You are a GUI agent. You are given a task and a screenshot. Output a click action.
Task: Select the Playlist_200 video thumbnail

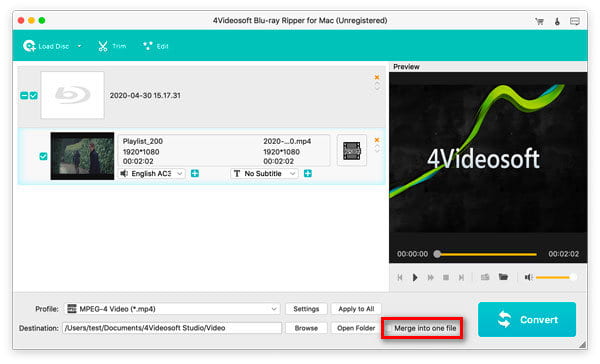pyautogui.click(x=82, y=156)
